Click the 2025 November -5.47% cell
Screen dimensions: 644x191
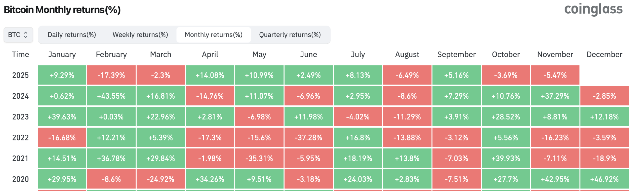[555, 75]
